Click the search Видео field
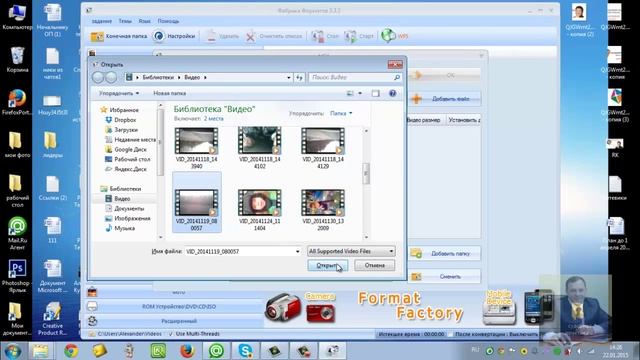The height and width of the screenshot is (360, 640). click(354, 77)
